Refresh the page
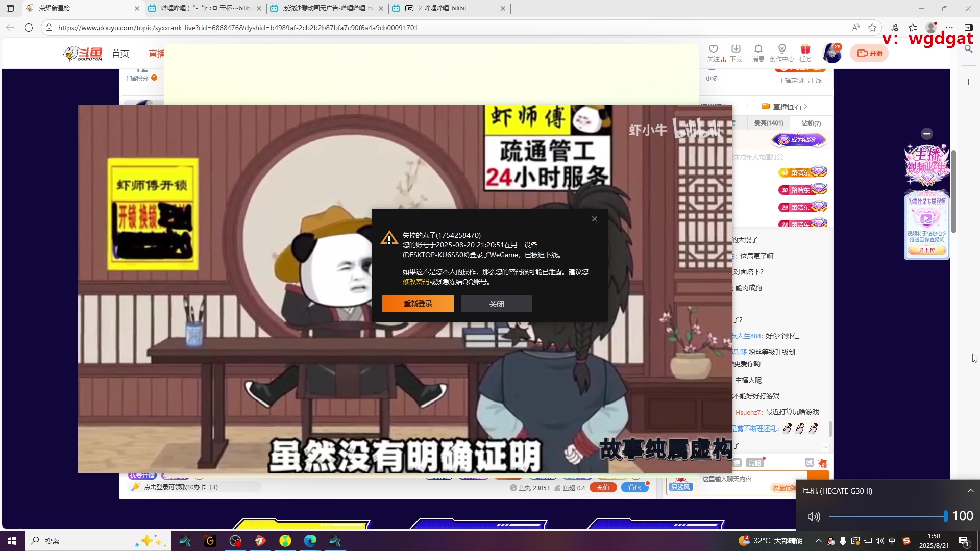Image resolution: width=980 pixels, height=551 pixels. point(29,28)
